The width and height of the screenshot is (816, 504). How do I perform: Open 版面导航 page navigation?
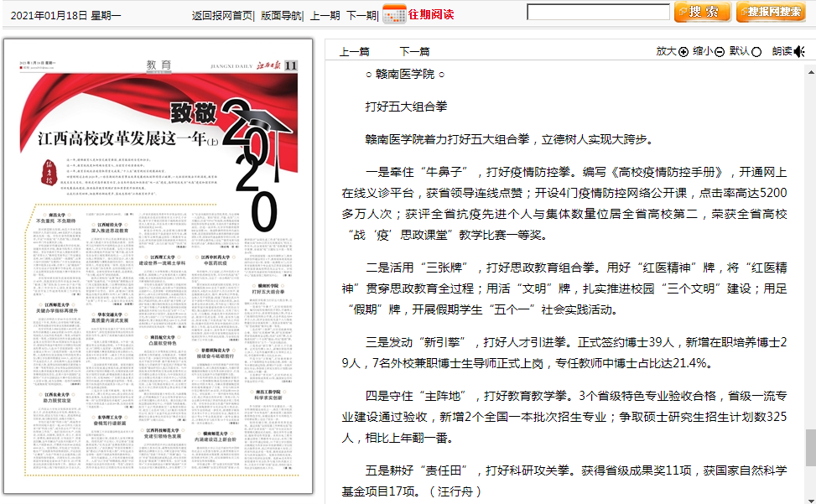281,16
